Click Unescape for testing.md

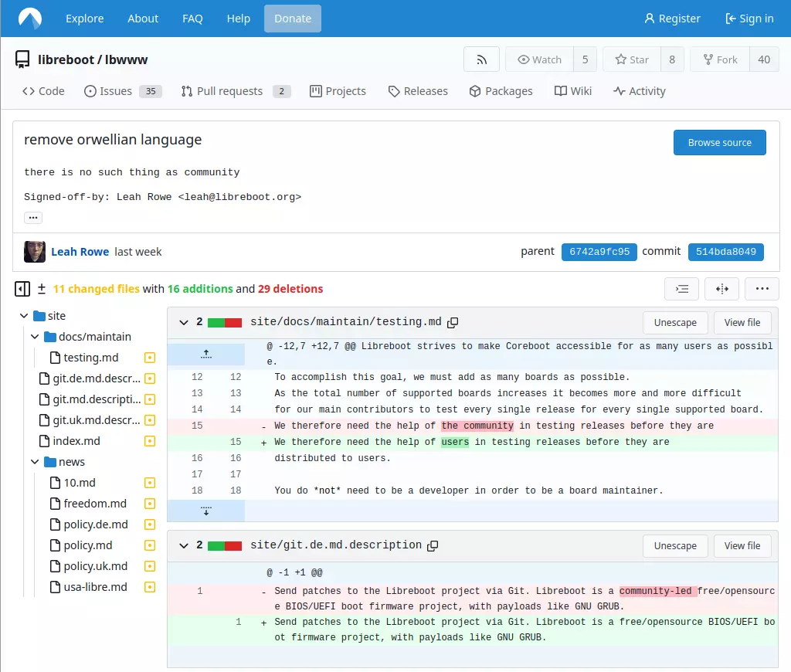point(675,323)
